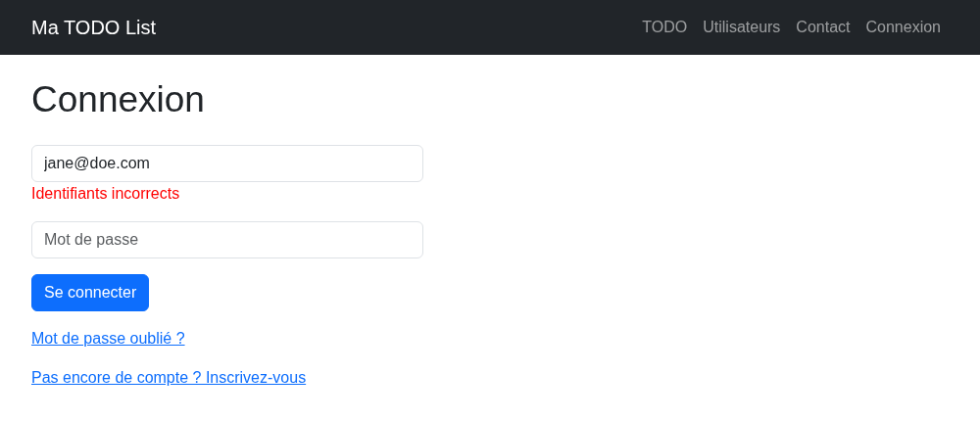Open the TODO page from navbar
Viewport: 980px width, 421px height.
coord(663,26)
